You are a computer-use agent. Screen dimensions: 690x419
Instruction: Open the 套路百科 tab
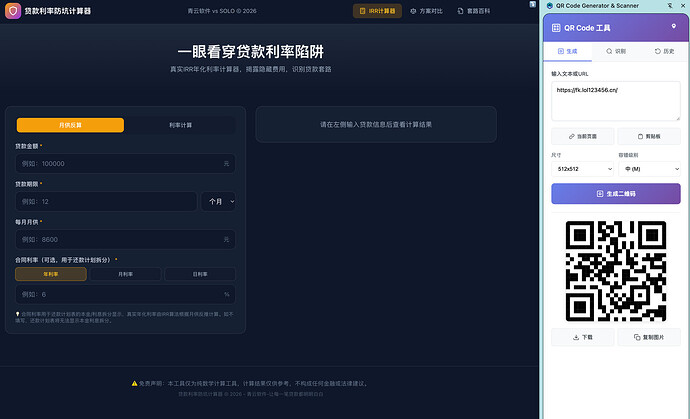pyautogui.click(x=473, y=11)
